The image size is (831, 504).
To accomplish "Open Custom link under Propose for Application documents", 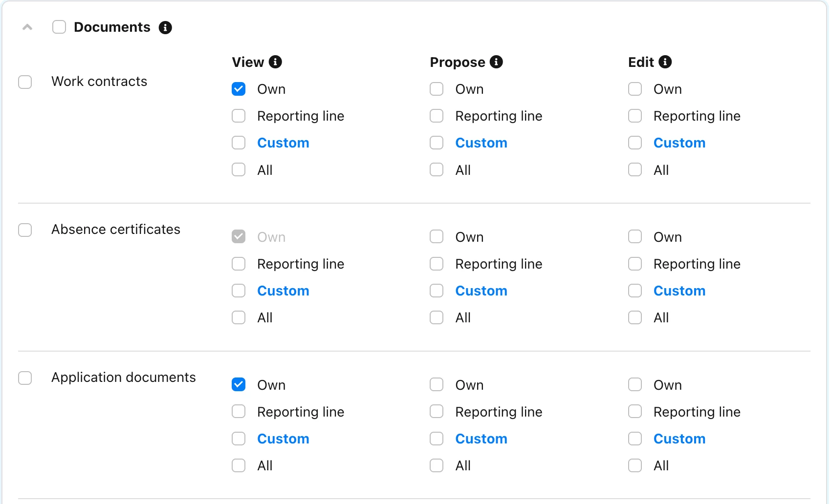I will click(x=481, y=439).
